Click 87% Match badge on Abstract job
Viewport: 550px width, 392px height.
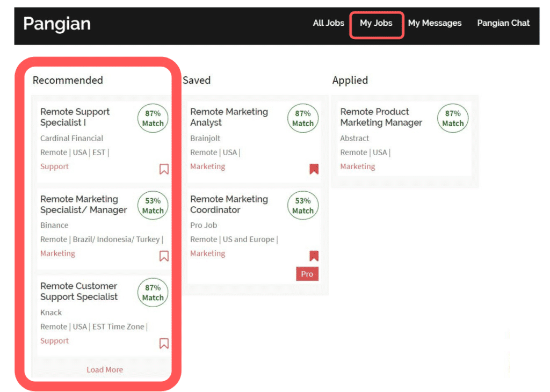[x=453, y=118]
